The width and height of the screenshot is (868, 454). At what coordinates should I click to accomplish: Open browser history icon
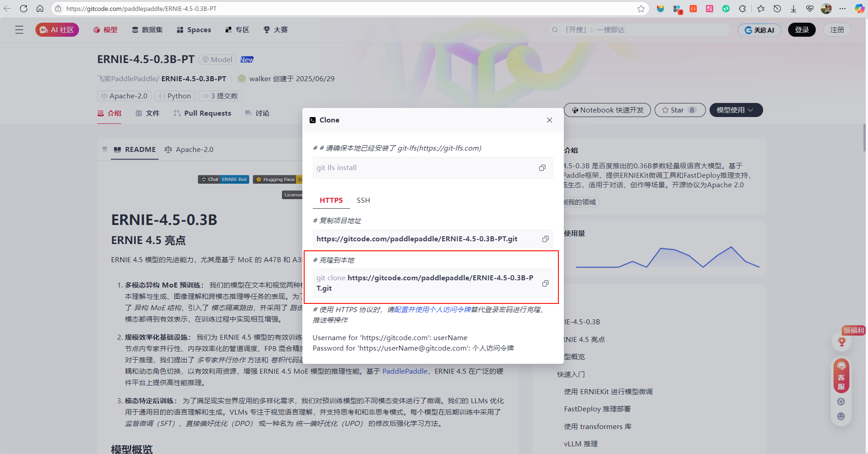pyautogui.click(x=777, y=9)
